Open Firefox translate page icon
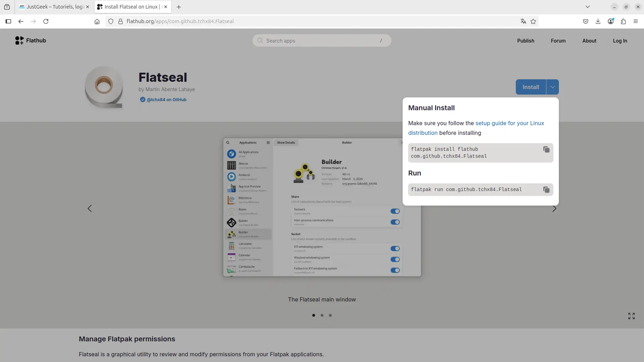 (x=523, y=21)
